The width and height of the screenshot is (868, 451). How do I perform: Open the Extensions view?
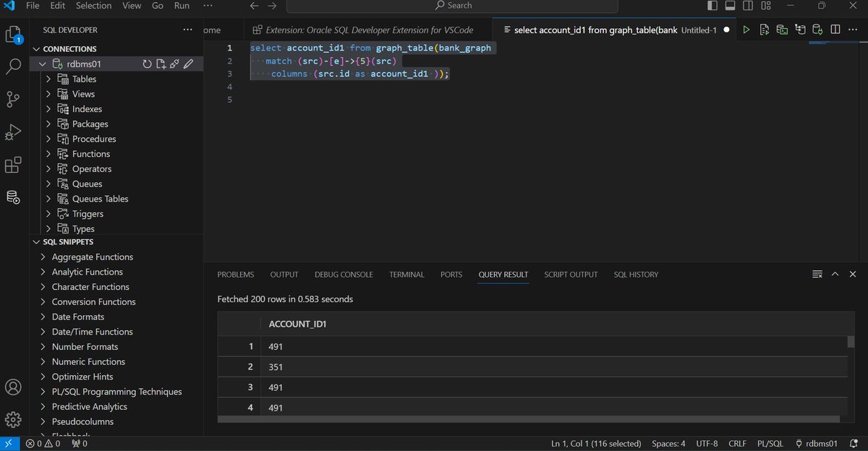(x=13, y=166)
